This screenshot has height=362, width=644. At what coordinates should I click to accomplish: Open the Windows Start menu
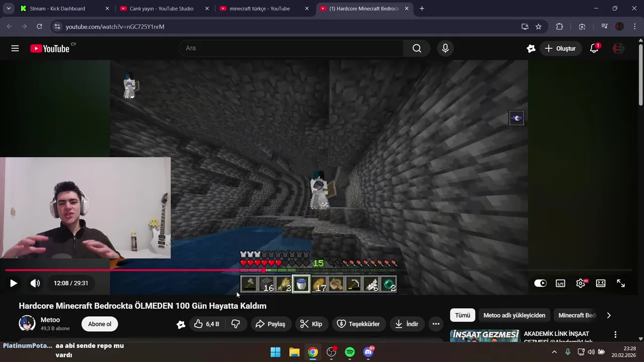point(275,352)
